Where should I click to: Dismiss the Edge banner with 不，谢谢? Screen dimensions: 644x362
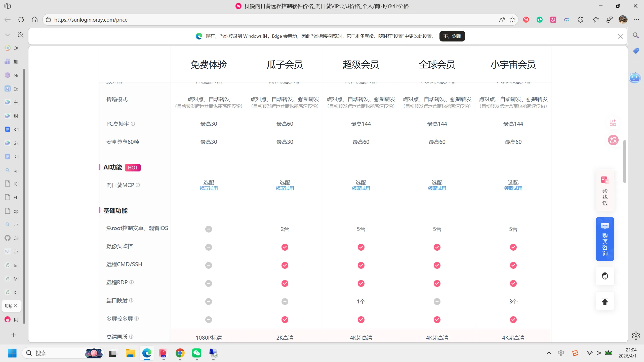452,36
